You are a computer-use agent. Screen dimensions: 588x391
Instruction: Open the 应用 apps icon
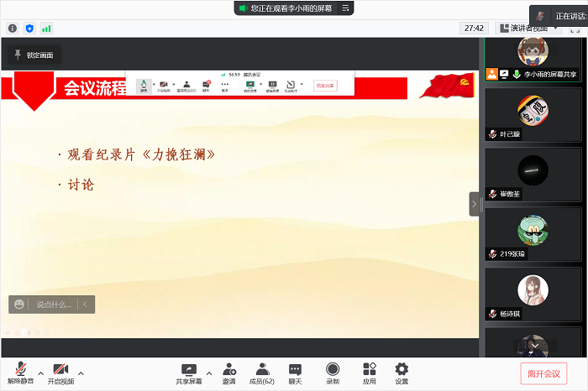click(x=369, y=373)
